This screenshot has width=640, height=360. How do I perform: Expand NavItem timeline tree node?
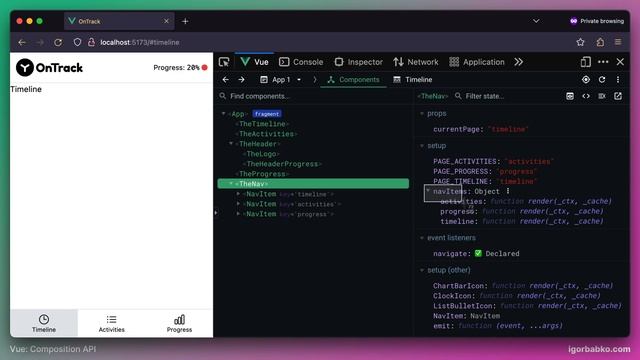click(x=238, y=194)
